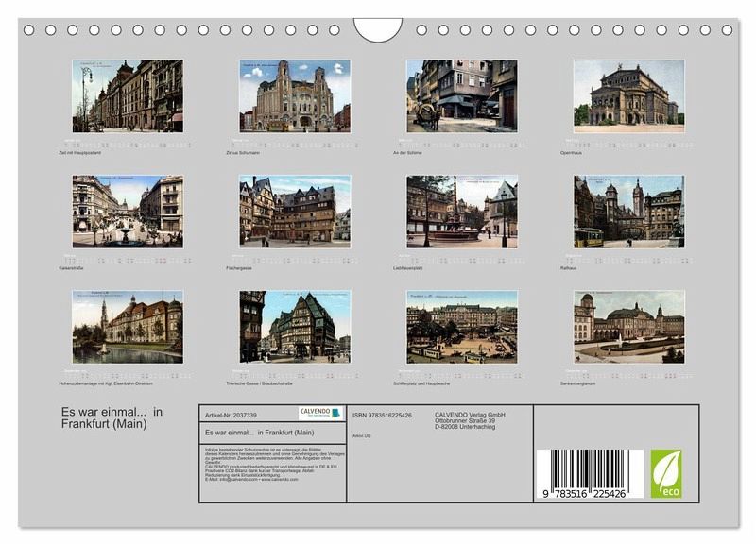Viewport: 756px width, 545px height.
Task: Click the green eco leaf icon
Action: [665, 473]
